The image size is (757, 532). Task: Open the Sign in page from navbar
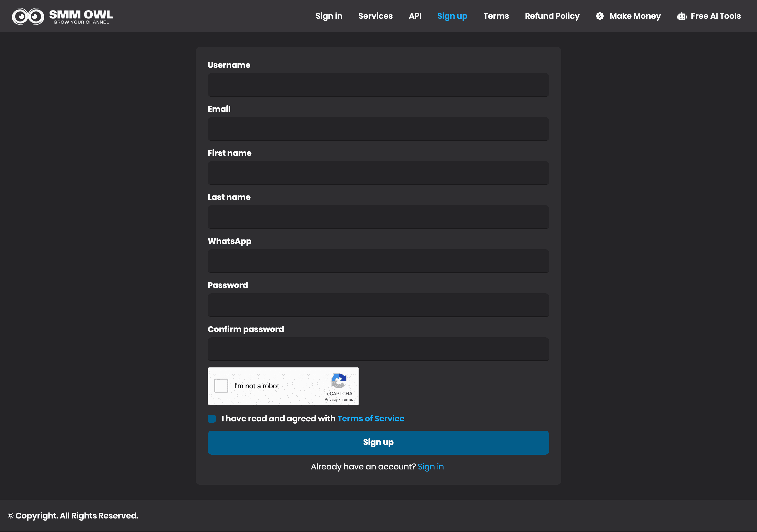[329, 16]
